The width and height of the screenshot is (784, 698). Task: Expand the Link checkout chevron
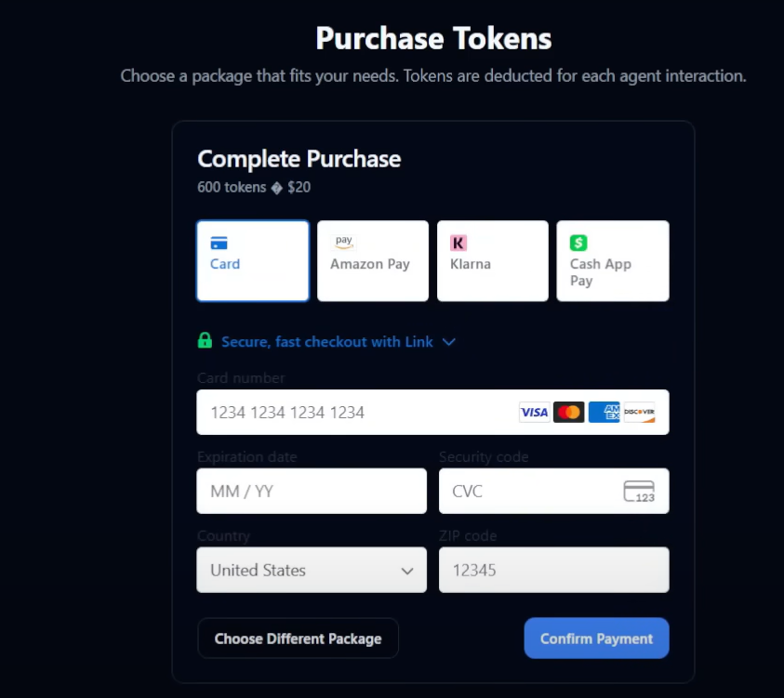(449, 342)
